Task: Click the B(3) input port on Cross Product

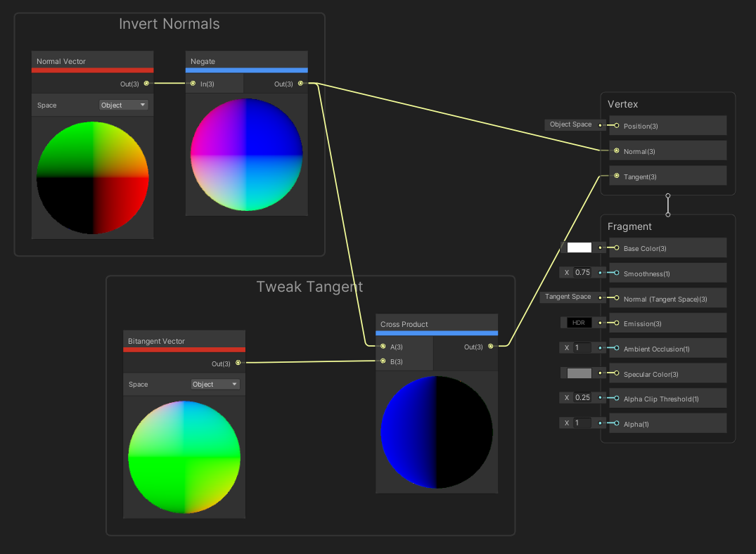Action: 383,361
